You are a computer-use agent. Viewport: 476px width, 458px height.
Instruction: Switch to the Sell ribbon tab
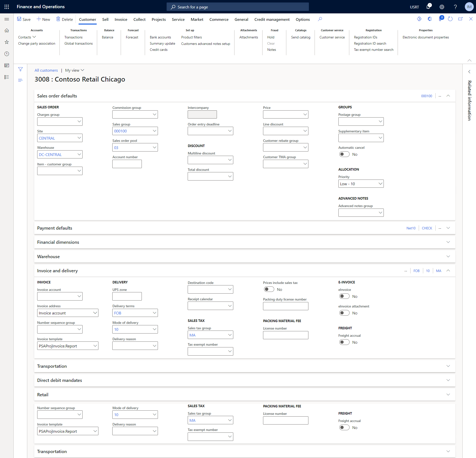(x=105, y=19)
